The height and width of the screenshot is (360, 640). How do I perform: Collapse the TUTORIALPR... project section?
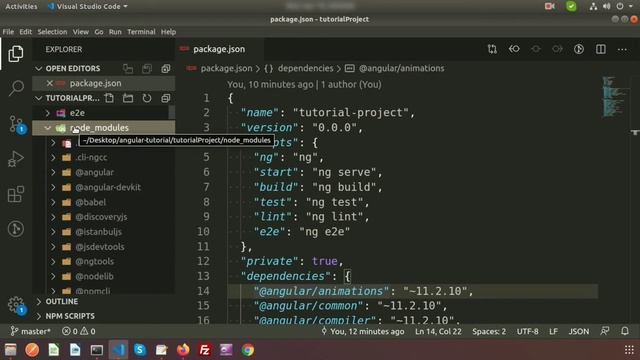click(x=39, y=98)
